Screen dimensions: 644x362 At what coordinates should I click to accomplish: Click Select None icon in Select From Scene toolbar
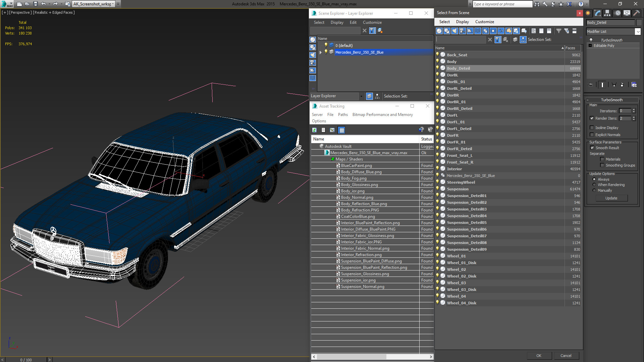tap(541, 31)
